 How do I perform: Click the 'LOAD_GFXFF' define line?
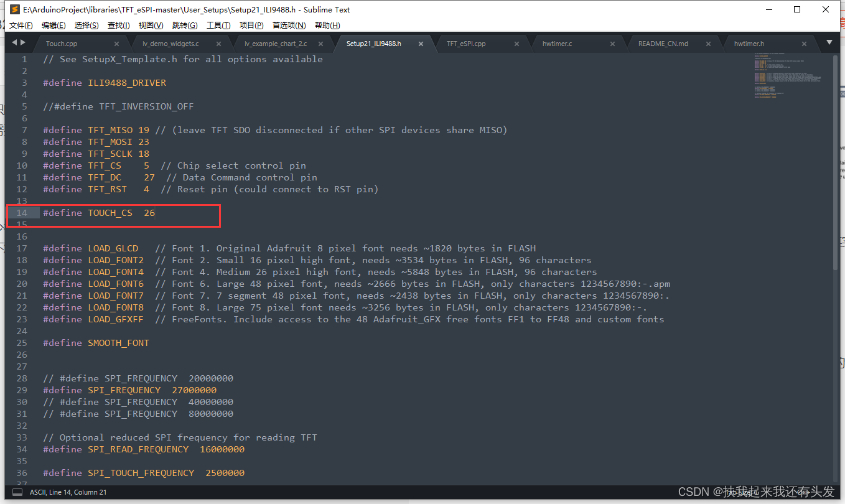click(x=353, y=319)
